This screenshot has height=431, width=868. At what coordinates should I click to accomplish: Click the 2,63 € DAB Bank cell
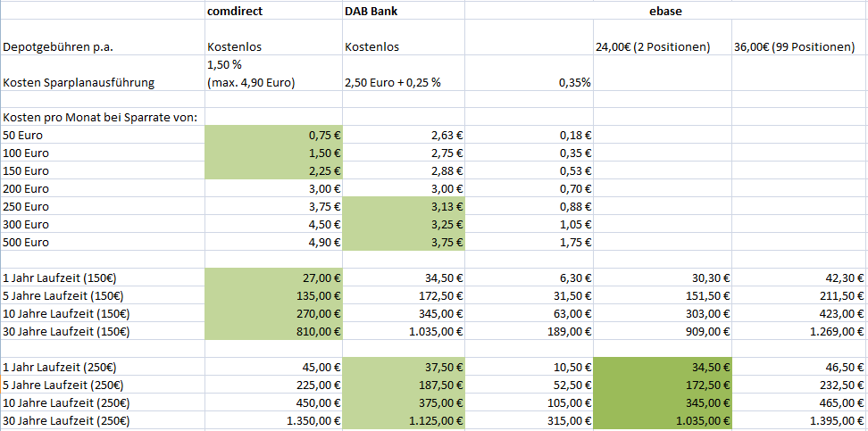[404, 135]
